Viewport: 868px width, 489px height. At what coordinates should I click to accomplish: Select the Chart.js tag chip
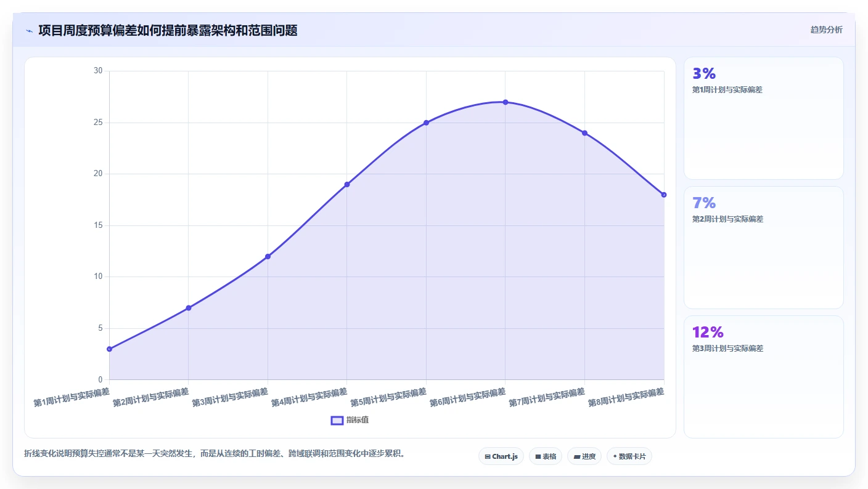click(501, 456)
